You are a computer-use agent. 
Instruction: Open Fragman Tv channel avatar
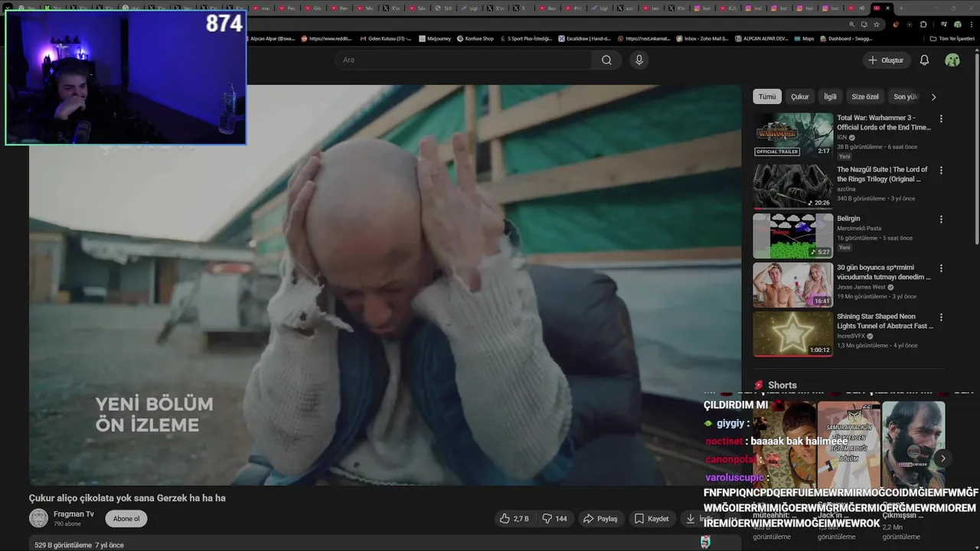[38, 518]
